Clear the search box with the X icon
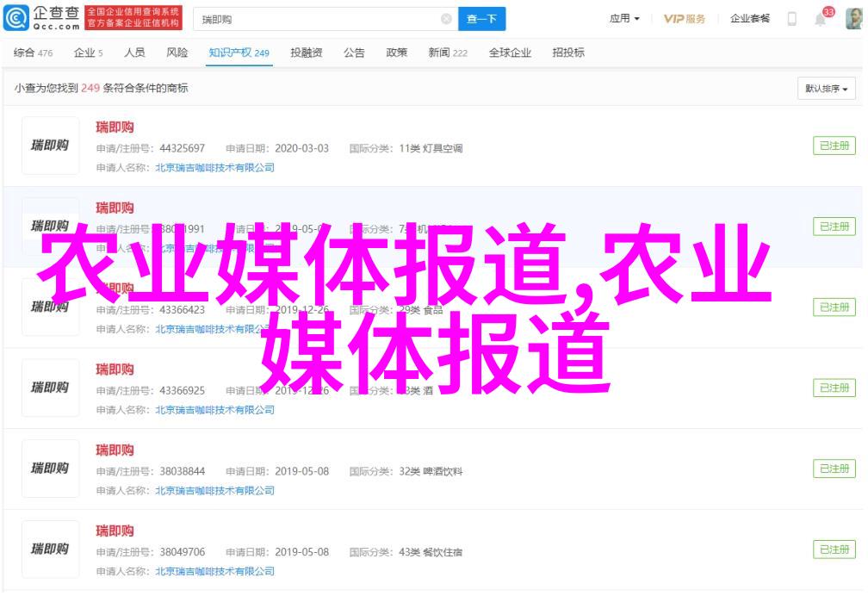 (446, 20)
